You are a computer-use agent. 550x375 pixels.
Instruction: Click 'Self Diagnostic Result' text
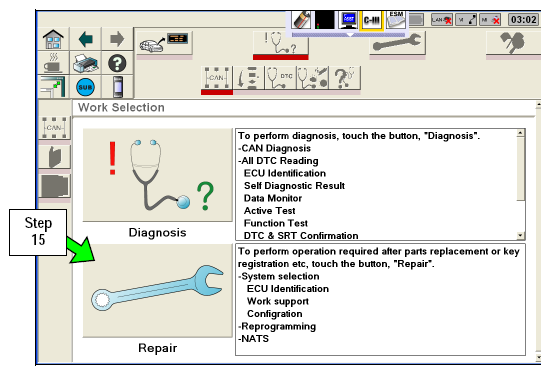pos(294,186)
